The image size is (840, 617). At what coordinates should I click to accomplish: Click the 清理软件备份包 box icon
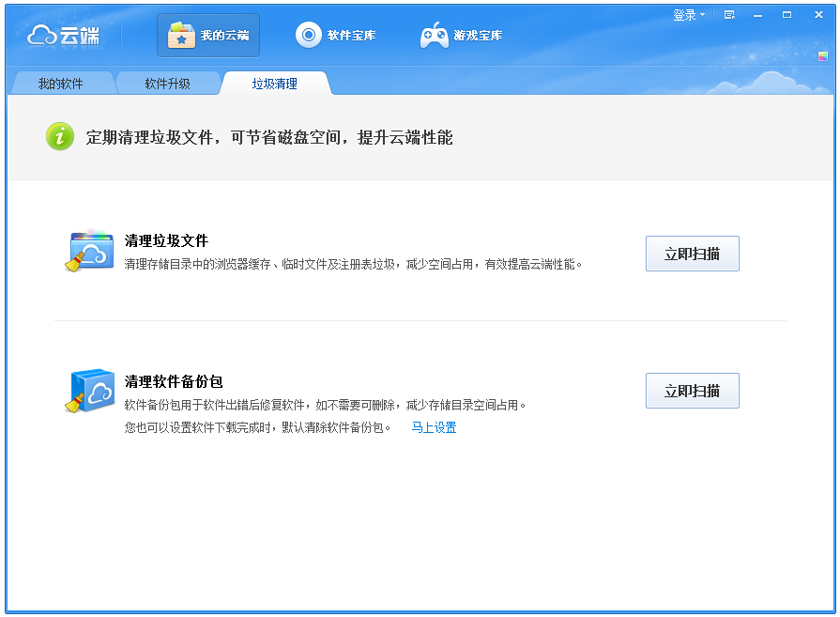point(90,392)
